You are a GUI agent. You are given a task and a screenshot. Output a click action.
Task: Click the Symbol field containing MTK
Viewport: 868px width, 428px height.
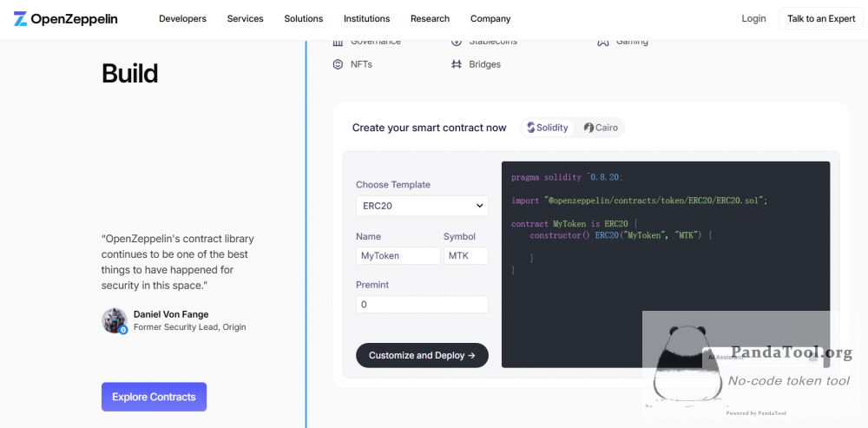click(465, 256)
